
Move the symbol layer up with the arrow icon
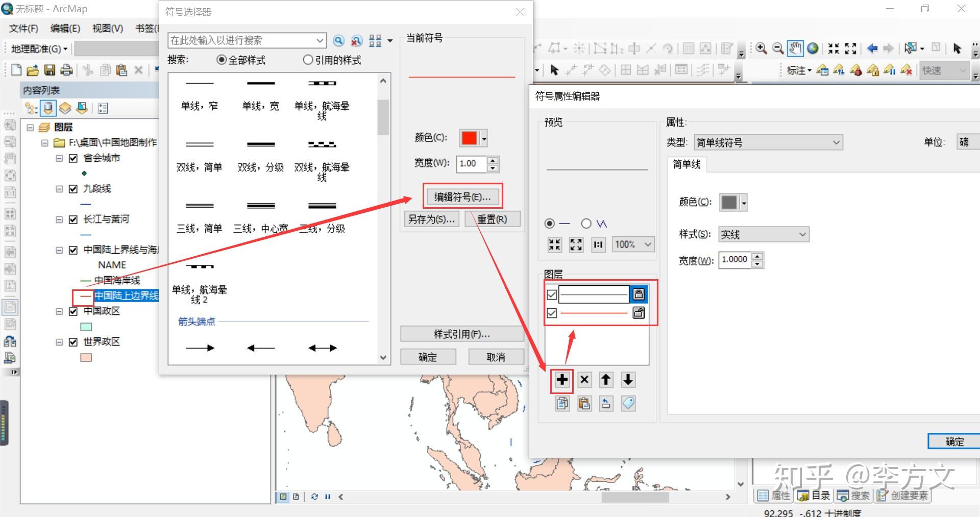point(606,380)
